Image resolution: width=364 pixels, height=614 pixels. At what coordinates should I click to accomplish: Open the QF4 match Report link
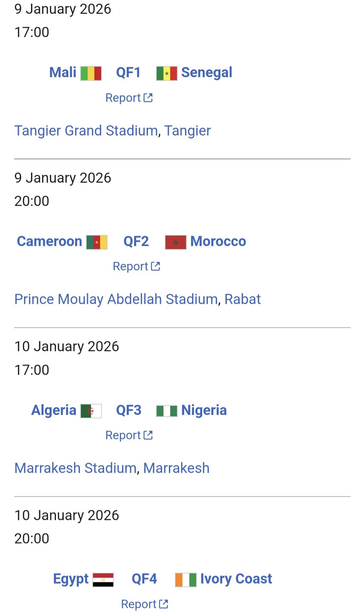click(144, 604)
